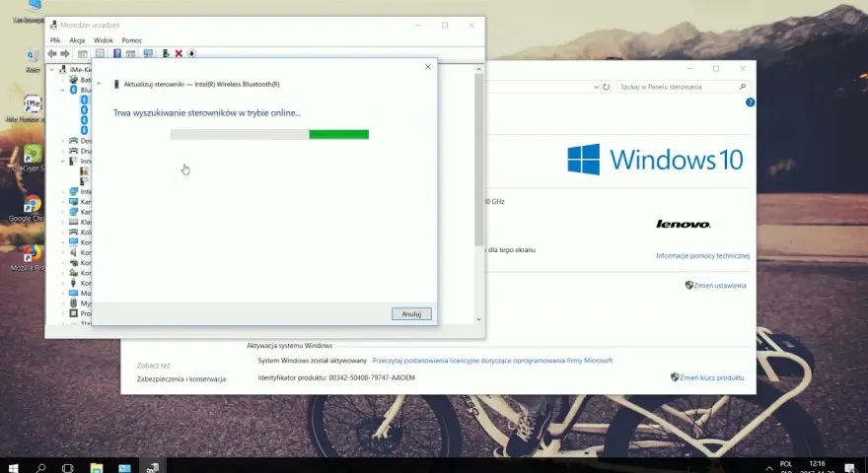The image size is (868, 473).
Task: Click the blue help icon in the System window
Action: pos(750,102)
